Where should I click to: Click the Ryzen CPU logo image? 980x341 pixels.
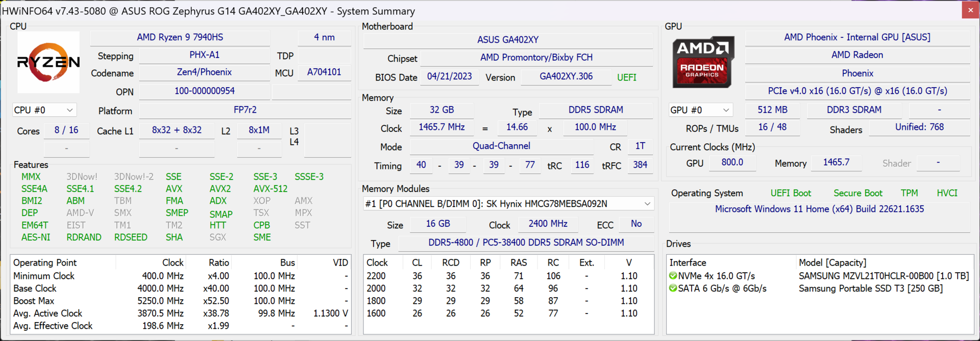click(x=48, y=62)
